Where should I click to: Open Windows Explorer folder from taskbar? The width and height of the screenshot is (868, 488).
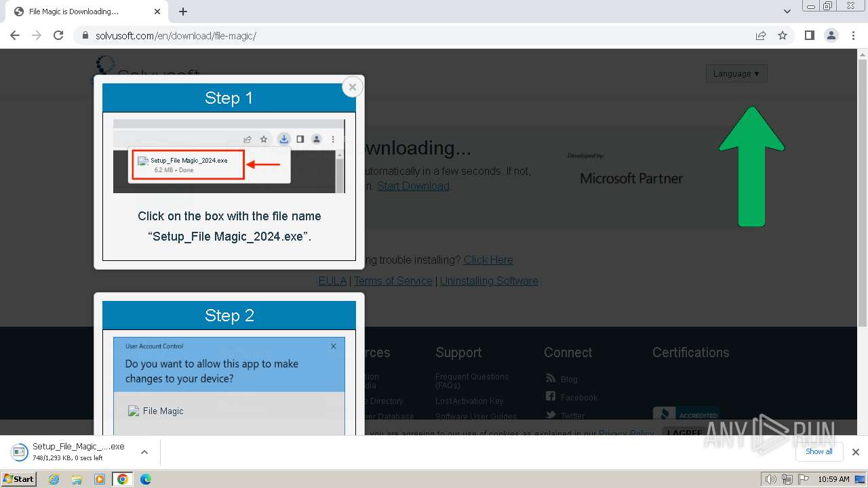coord(77,479)
